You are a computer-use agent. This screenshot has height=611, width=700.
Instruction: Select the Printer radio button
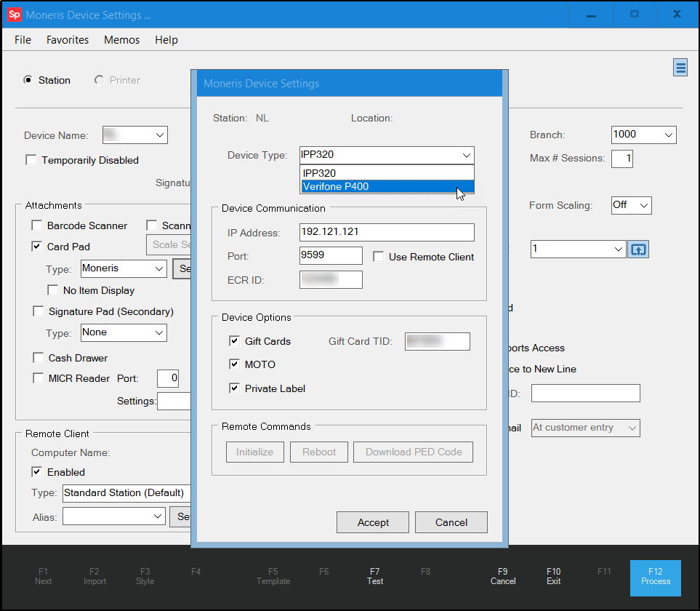click(99, 80)
